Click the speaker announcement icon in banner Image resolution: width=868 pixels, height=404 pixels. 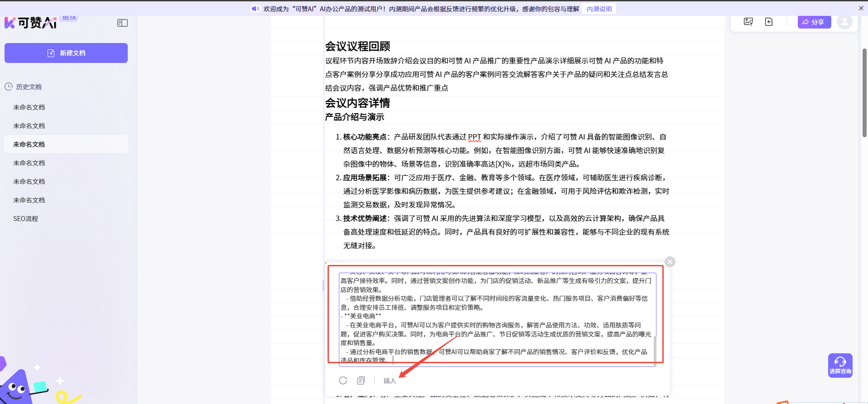pyautogui.click(x=256, y=9)
